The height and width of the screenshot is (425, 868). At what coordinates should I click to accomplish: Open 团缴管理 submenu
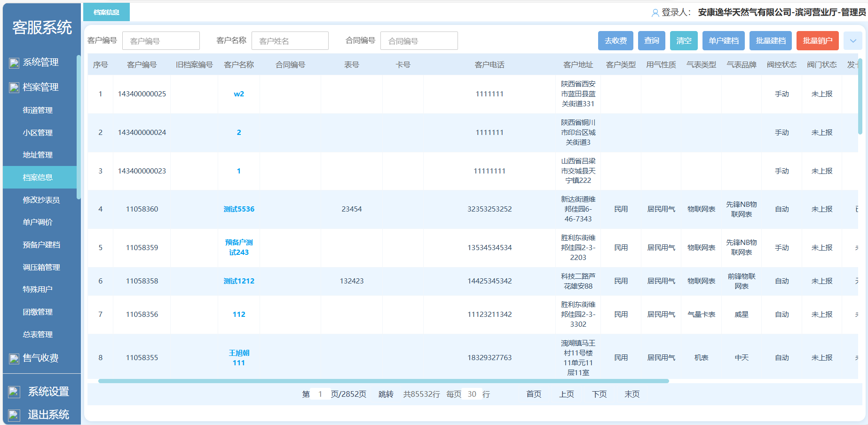tap(38, 312)
